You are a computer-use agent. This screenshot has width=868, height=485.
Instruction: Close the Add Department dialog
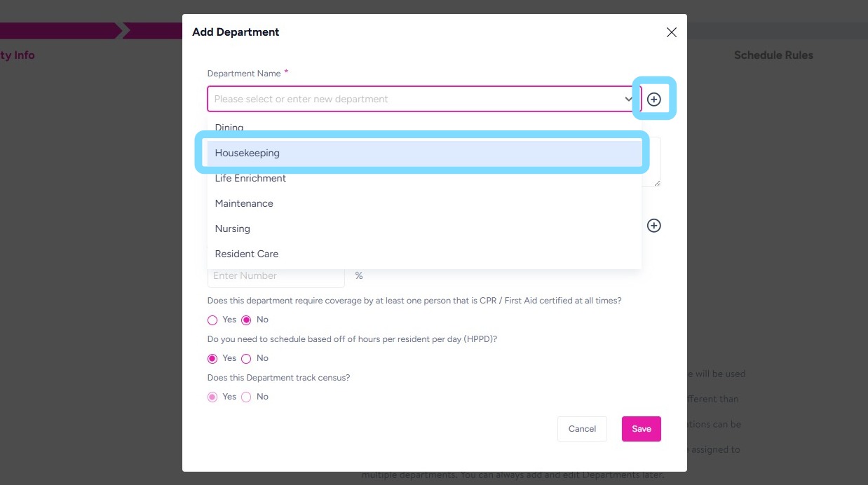(671, 32)
